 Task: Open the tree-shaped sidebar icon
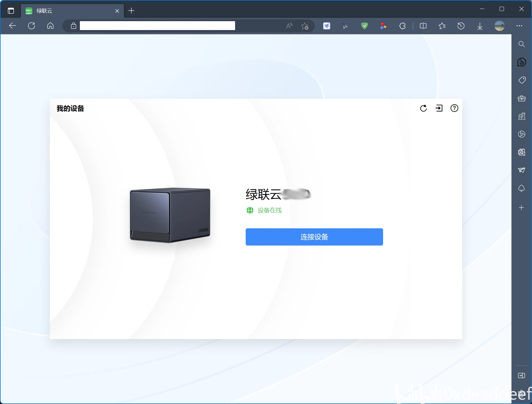coord(522,188)
